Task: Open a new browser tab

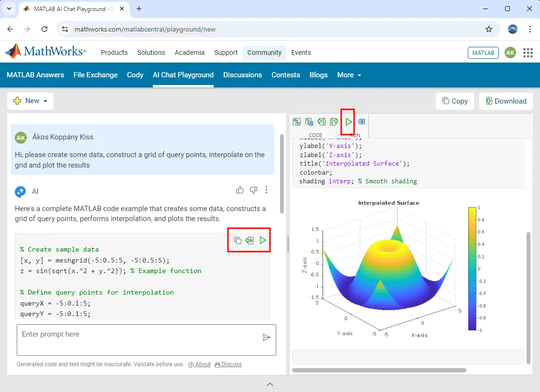Action: 139,9
